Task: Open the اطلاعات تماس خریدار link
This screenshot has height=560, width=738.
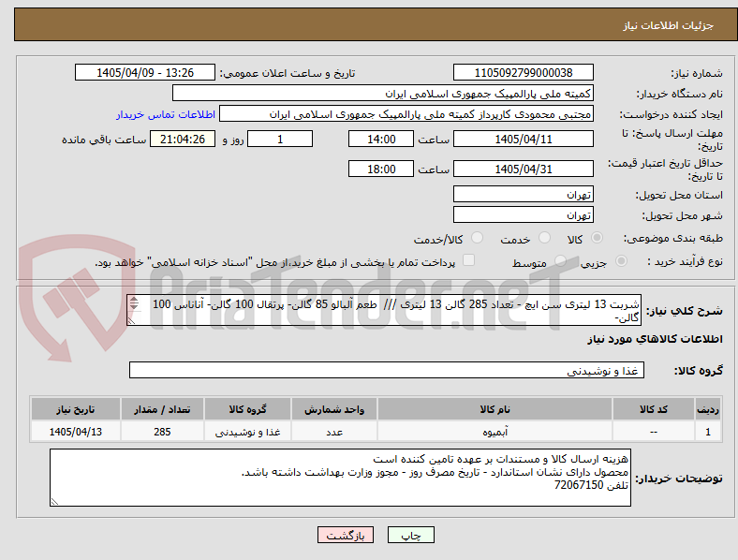Action: (166, 114)
